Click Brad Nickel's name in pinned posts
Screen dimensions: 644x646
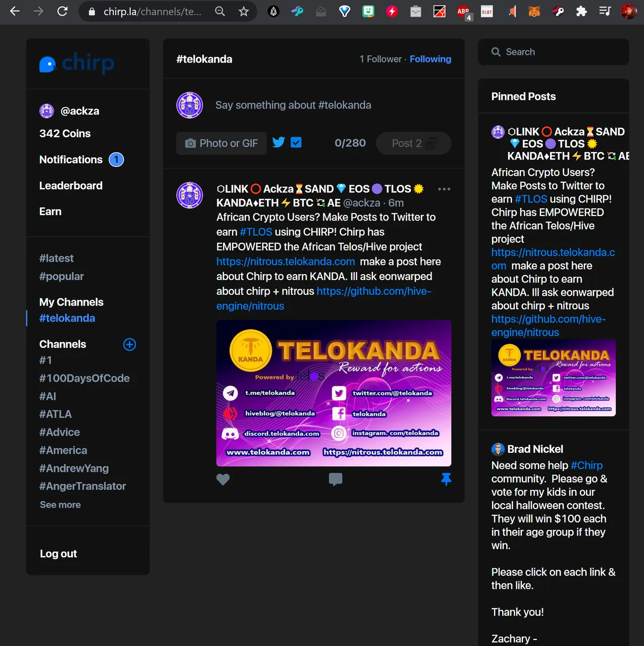535,449
